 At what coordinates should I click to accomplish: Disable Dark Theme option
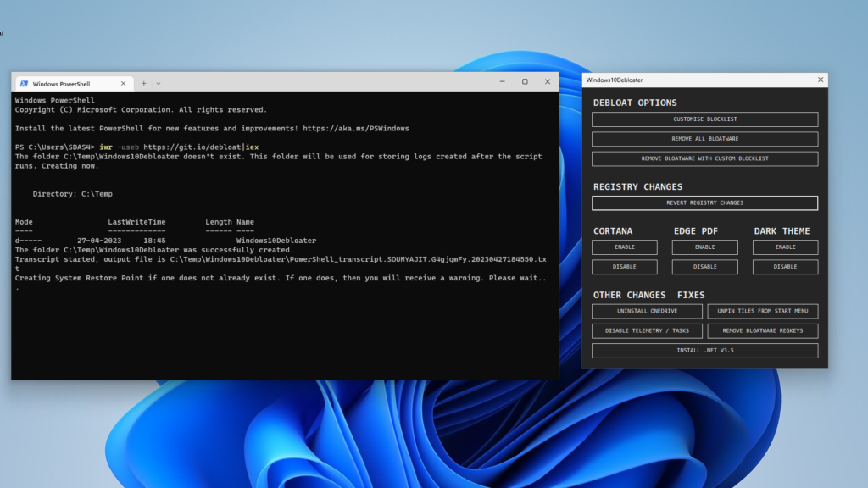(x=785, y=267)
